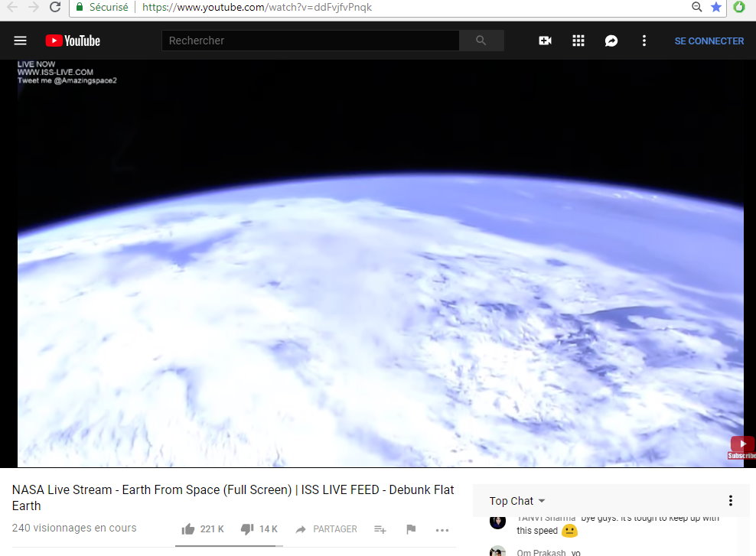Click the like/dislike ratio bar
The height and width of the screenshot is (556, 756).
(x=229, y=546)
